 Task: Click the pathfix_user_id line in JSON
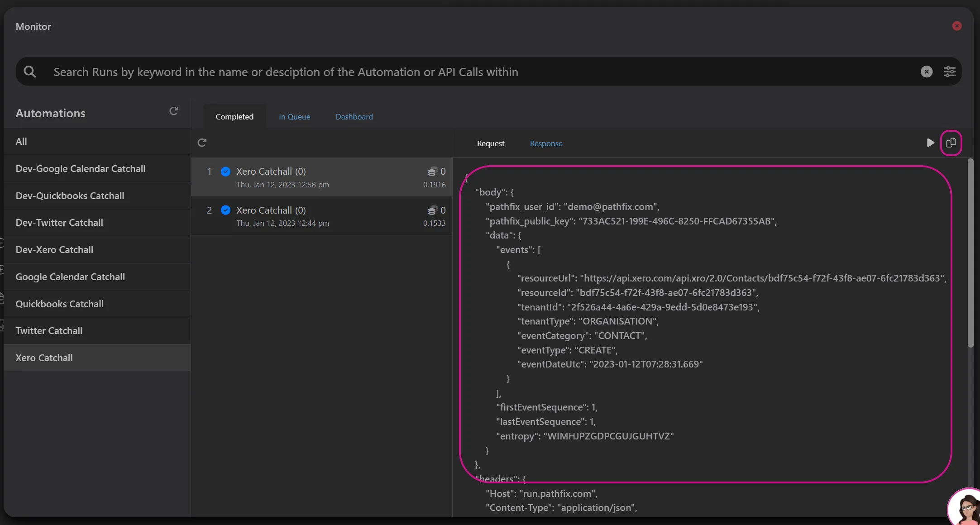(572, 207)
